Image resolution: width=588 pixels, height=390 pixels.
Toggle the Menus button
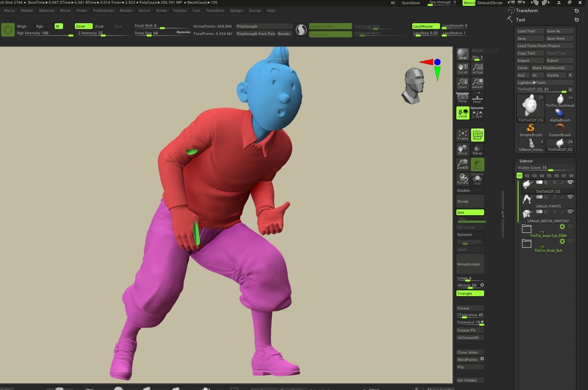[x=469, y=3]
